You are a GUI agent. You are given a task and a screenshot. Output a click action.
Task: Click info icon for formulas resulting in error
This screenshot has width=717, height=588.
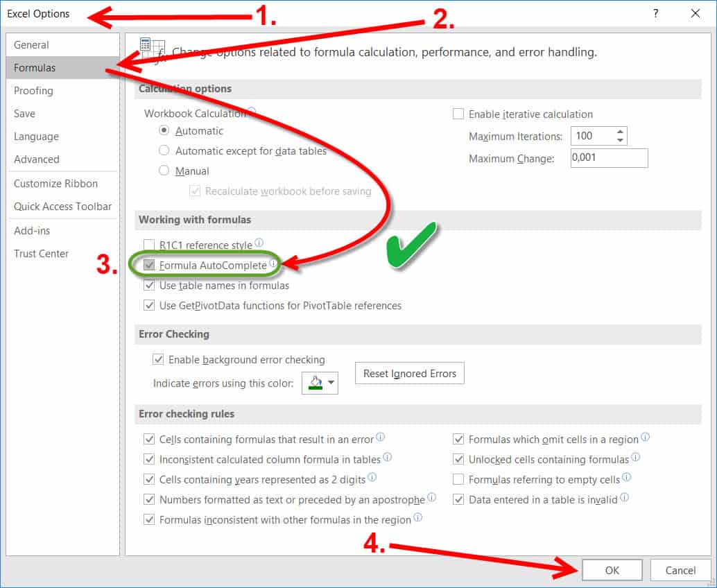pyautogui.click(x=380, y=437)
